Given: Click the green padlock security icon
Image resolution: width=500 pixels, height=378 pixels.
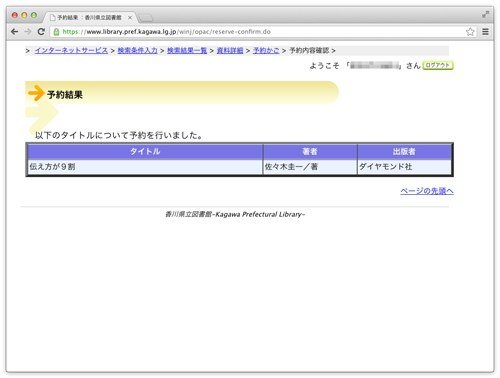Looking at the screenshot, I should click(x=56, y=32).
